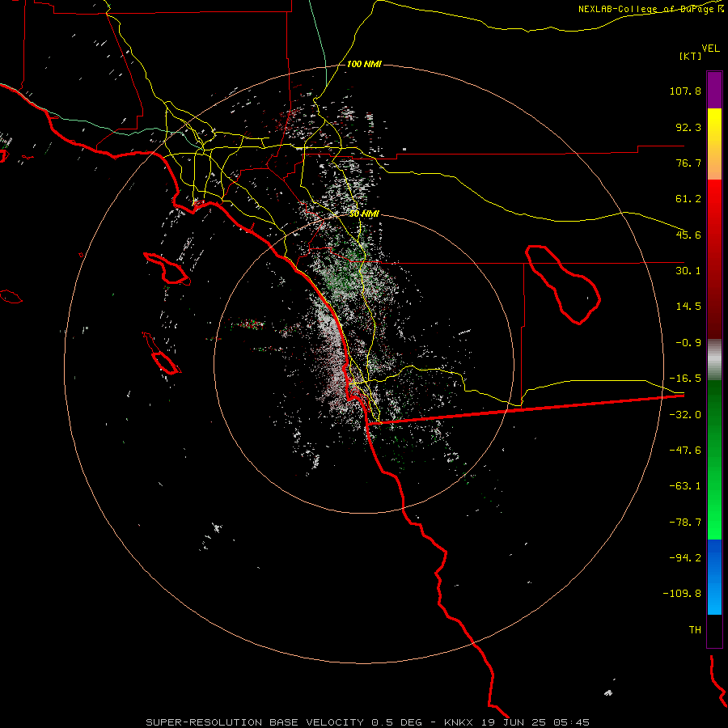Click the 76.7 velocity scale value
The height and width of the screenshot is (728, 728).
coord(688,163)
